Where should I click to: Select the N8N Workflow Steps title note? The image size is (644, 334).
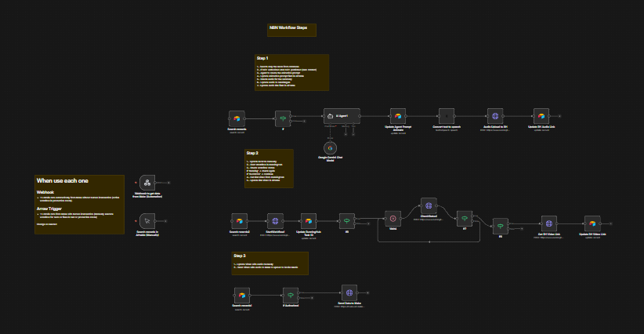pyautogui.click(x=291, y=30)
